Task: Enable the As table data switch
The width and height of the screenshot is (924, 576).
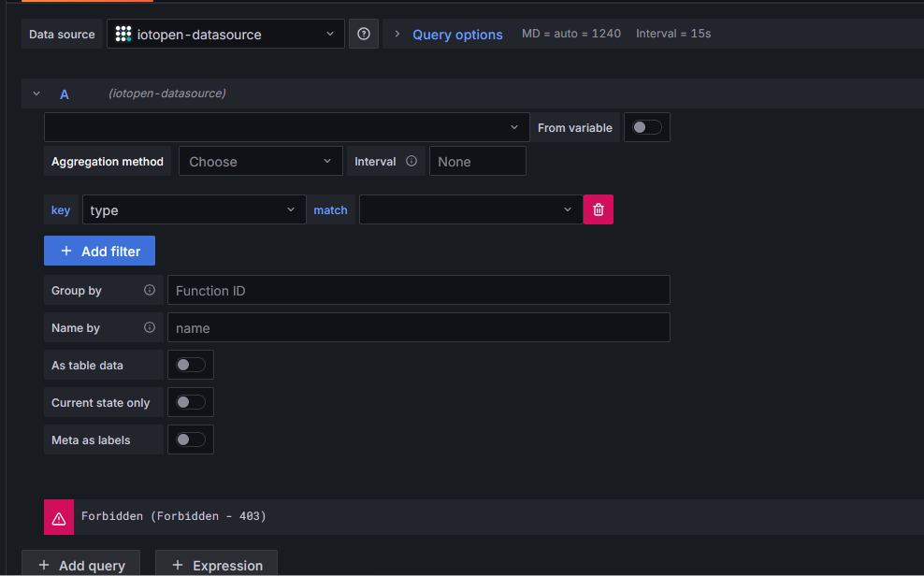Action: (x=191, y=366)
